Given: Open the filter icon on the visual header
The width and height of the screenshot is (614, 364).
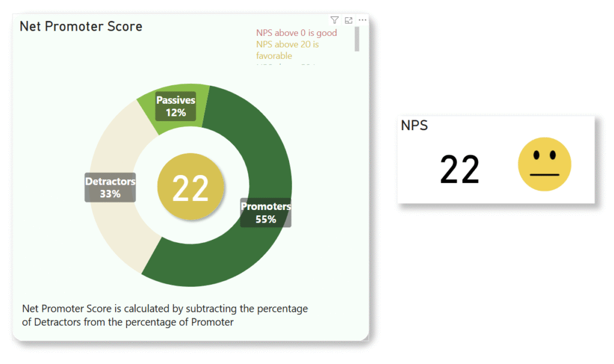Looking at the screenshot, I should [x=335, y=20].
